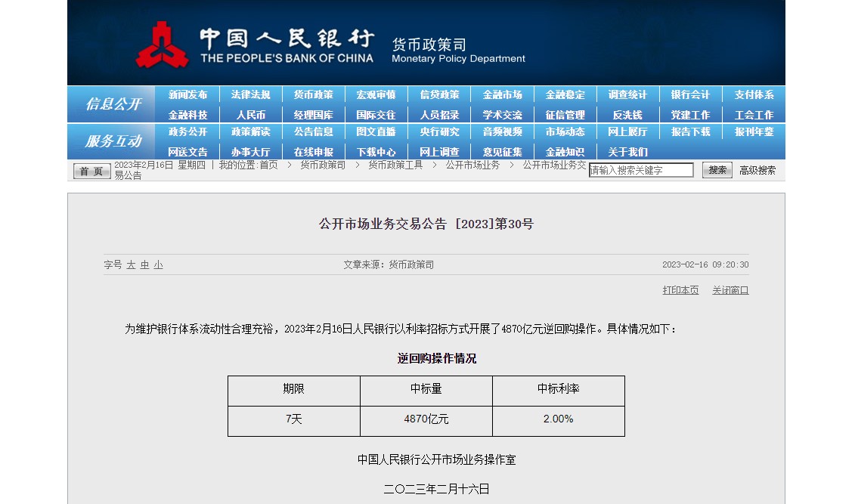Click the 首页 home button

[x=91, y=171]
